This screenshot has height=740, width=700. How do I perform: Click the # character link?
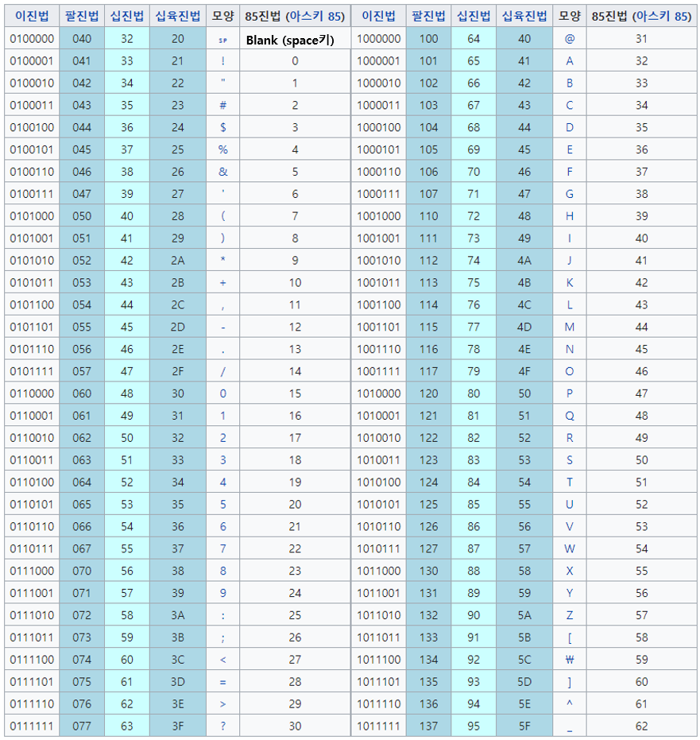pos(223,105)
